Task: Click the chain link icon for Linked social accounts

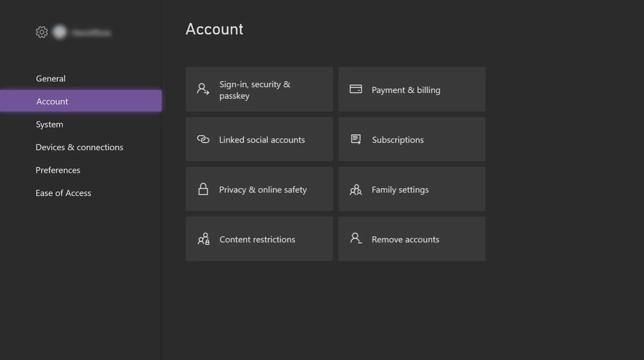Action: pyautogui.click(x=203, y=139)
